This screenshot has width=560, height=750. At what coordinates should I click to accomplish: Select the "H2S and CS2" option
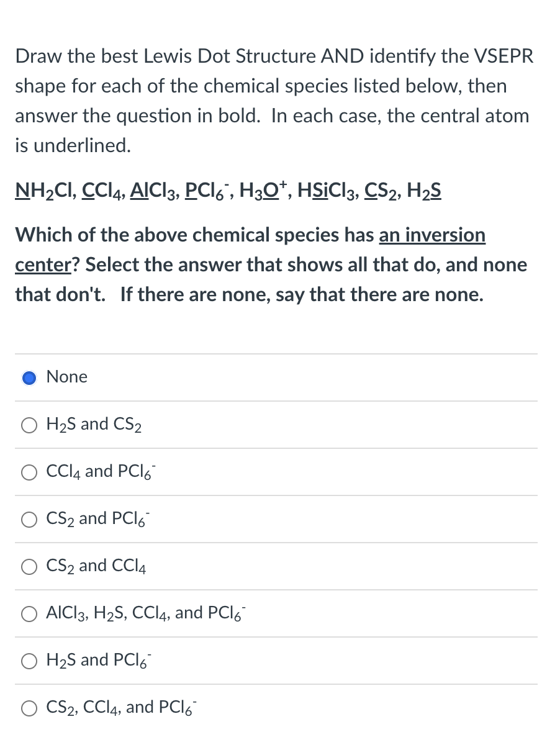[29, 425]
